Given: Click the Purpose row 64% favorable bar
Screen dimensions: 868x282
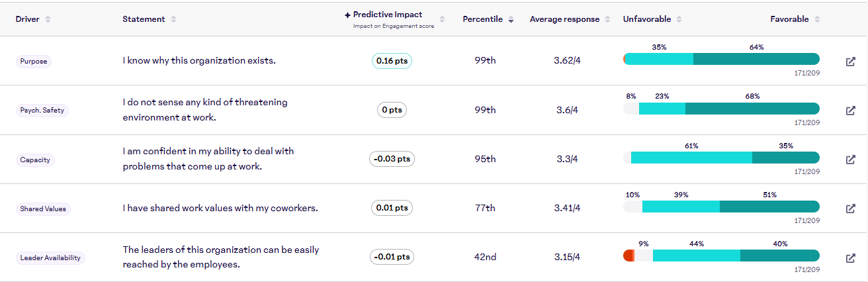Looking at the screenshot, I should (x=756, y=59).
